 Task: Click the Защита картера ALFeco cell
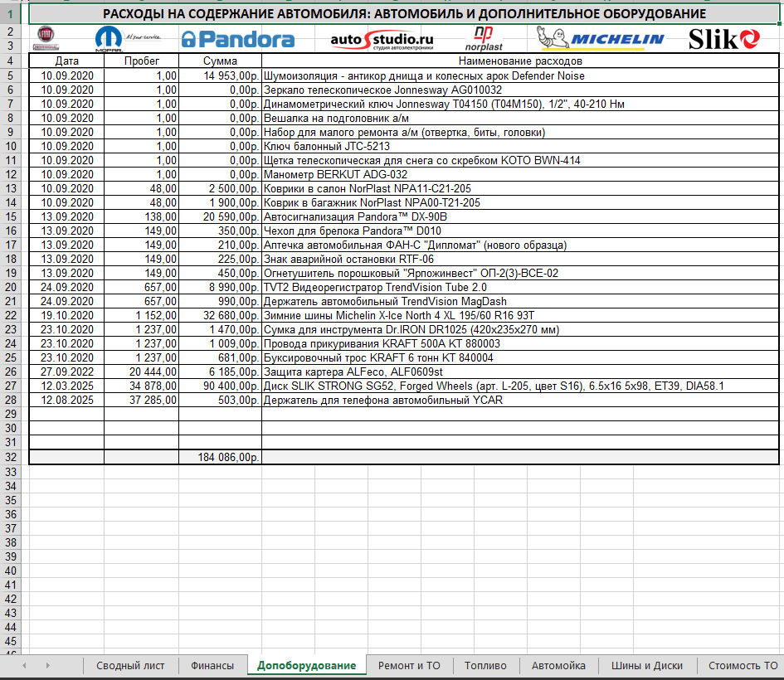pos(520,372)
